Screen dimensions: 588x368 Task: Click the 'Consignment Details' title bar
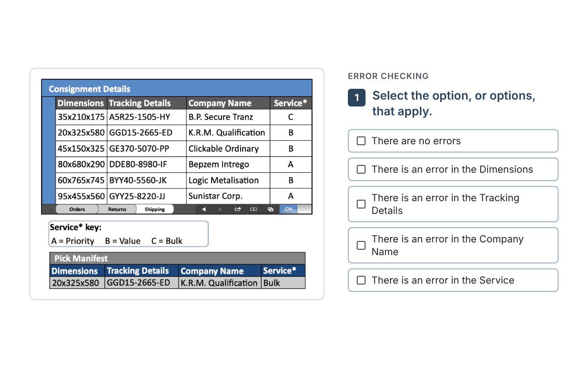click(x=177, y=89)
